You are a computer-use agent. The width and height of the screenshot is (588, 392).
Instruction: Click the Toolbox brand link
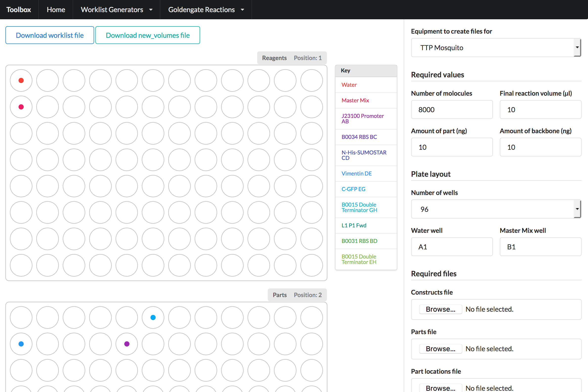tap(19, 10)
